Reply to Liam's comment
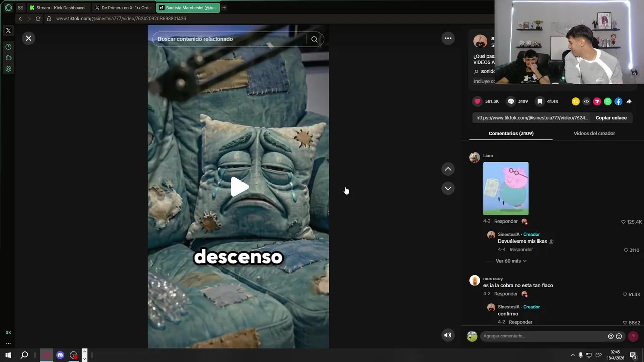Screen dimensions: 644x362 [x=506, y=221]
